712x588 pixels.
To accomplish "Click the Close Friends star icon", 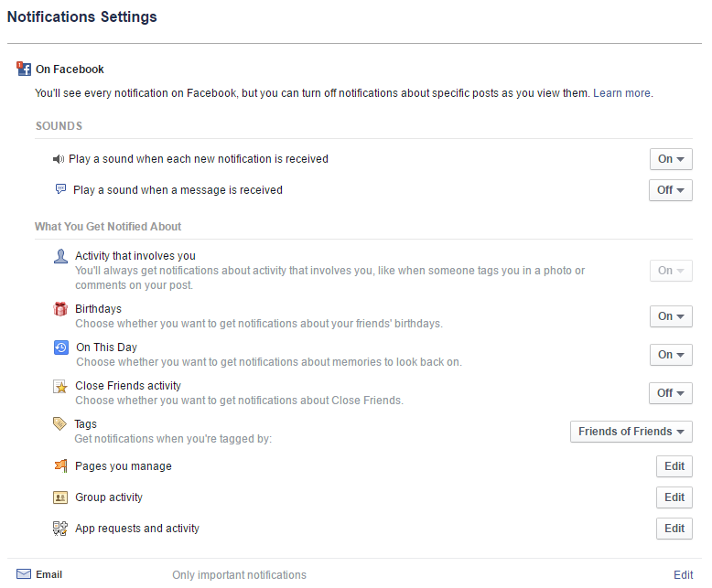I will (x=60, y=386).
